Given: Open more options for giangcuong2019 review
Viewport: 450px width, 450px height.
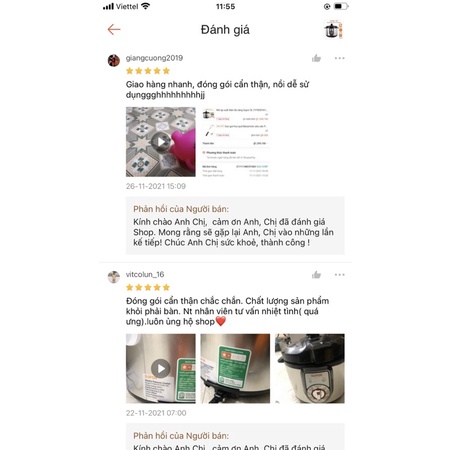Looking at the screenshot, I should point(339,58).
